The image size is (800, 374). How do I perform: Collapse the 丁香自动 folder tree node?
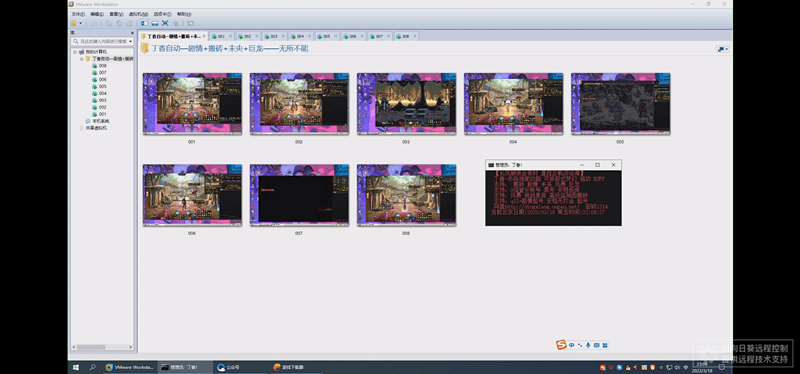point(81,59)
